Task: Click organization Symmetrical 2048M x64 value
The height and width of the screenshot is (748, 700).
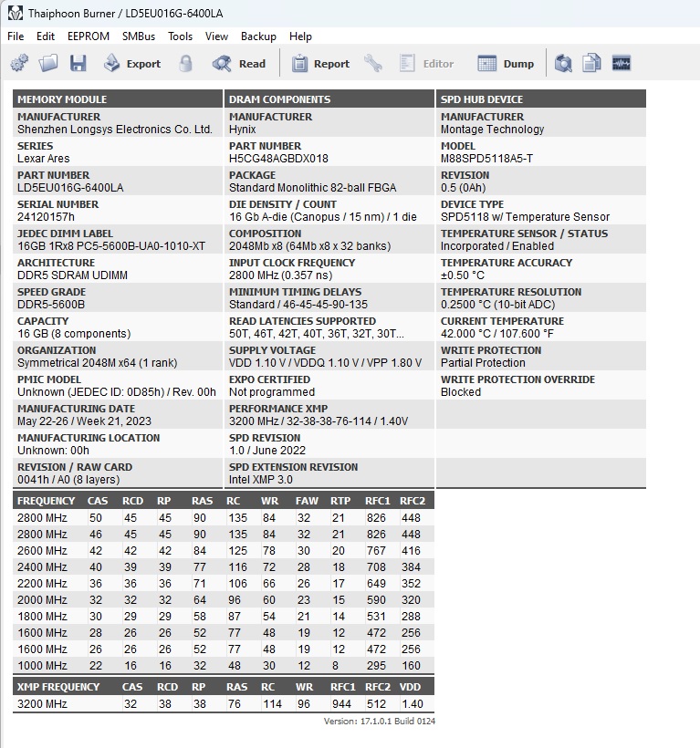Action: coord(98,362)
